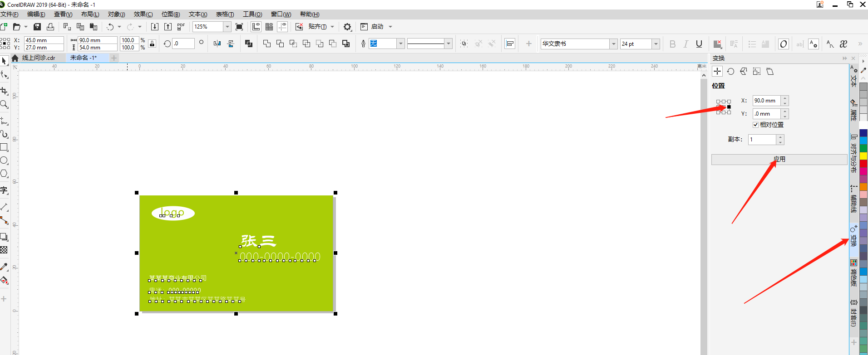Open the font size 24 pt dropdown
Image resolution: width=868 pixels, height=355 pixels.
[x=656, y=44]
